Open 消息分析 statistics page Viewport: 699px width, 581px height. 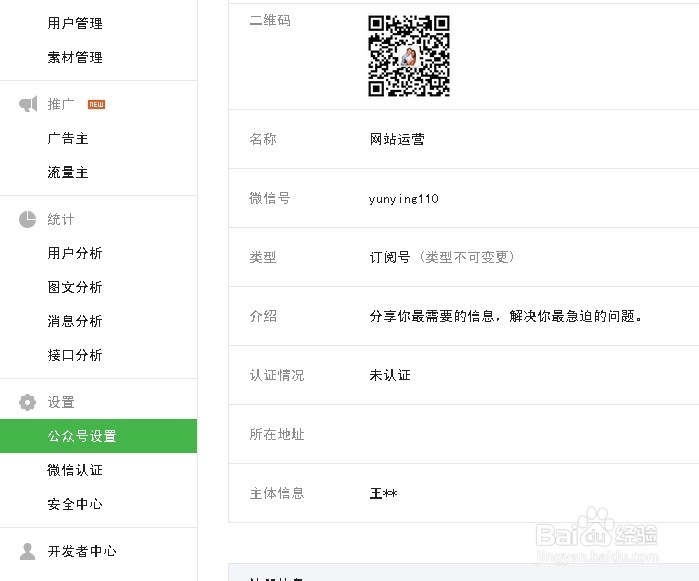pyautogui.click(x=75, y=321)
